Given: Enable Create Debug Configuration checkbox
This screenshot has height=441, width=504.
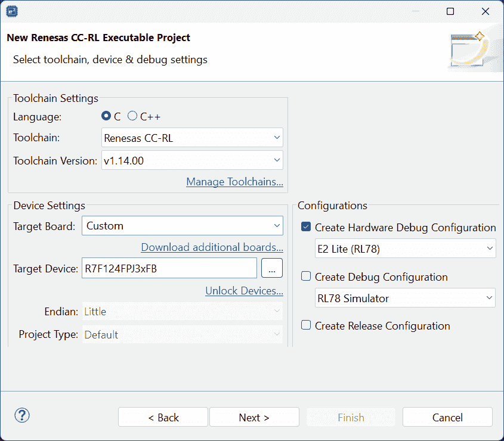Looking at the screenshot, I should pyautogui.click(x=307, y=277).
